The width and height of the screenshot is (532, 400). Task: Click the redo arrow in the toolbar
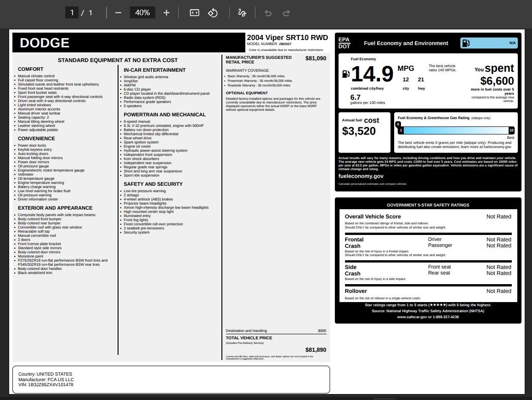[286, 13]
